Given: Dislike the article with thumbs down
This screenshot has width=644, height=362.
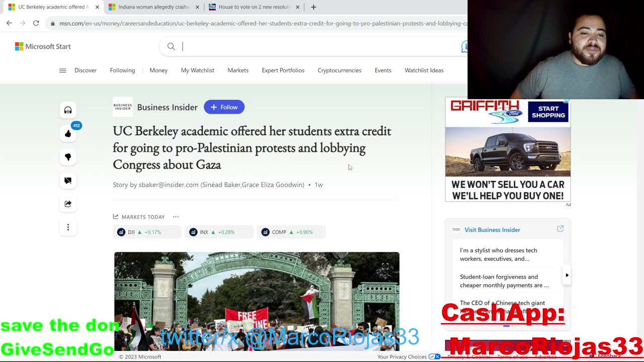Looking at the screenshot, I should point(68,157).
